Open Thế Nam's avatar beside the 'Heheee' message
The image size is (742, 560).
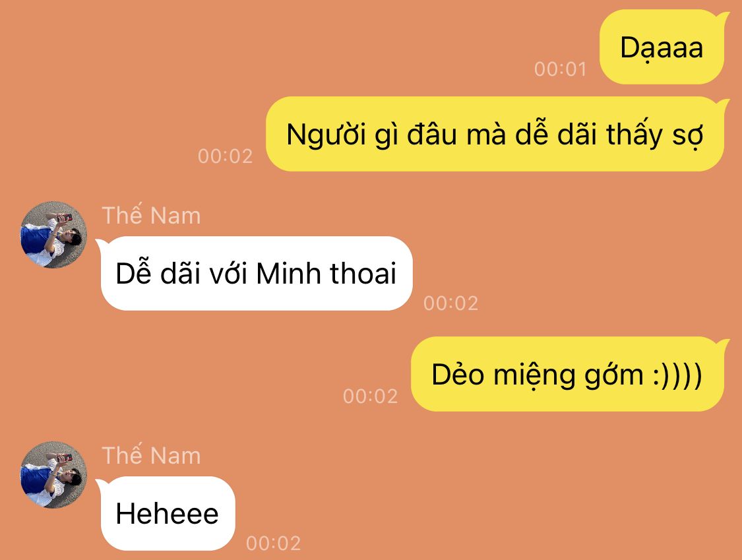pos(53,476)
